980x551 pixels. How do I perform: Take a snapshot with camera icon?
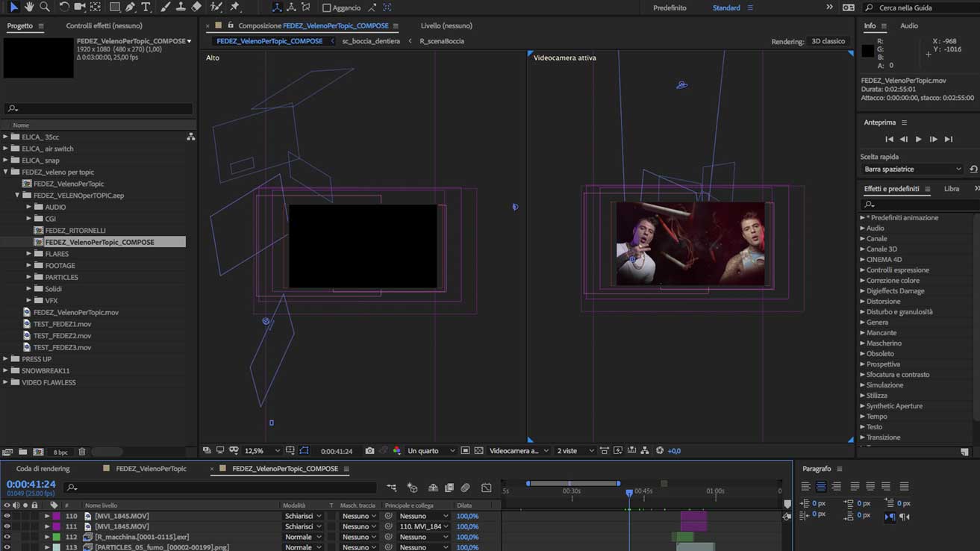[369, 451]
